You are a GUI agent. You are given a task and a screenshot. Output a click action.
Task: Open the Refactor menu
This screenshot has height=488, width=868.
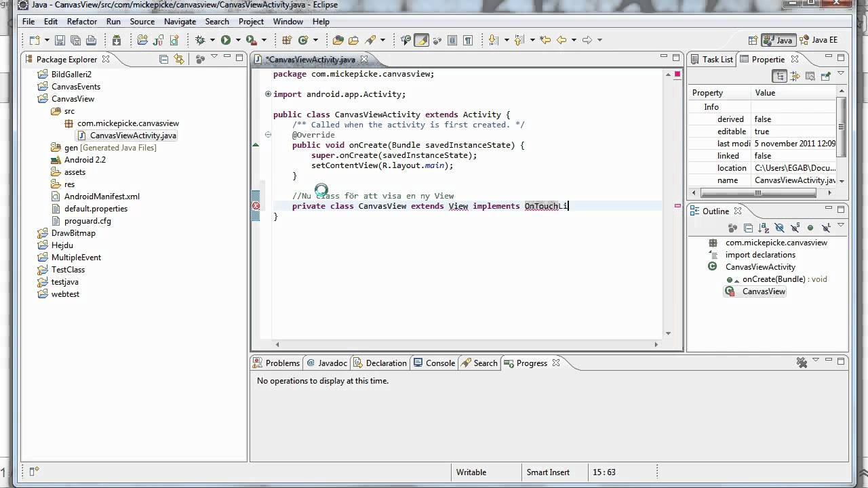coord(82,22)
